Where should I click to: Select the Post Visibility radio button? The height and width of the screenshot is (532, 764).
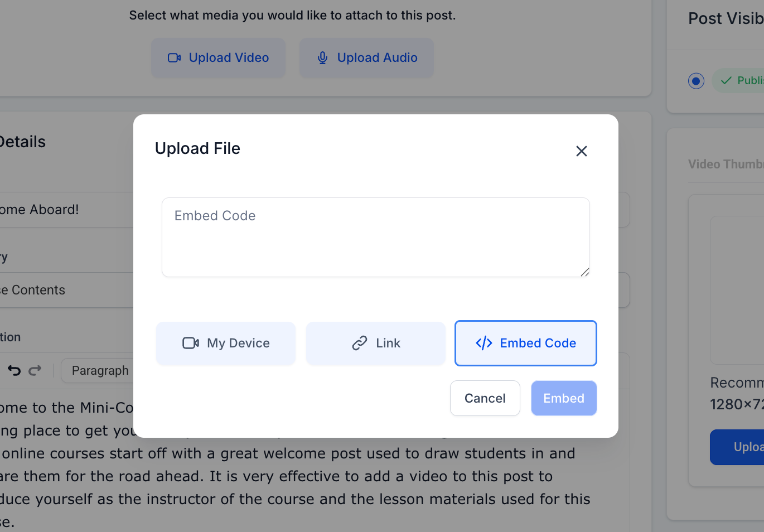(696, 81)
